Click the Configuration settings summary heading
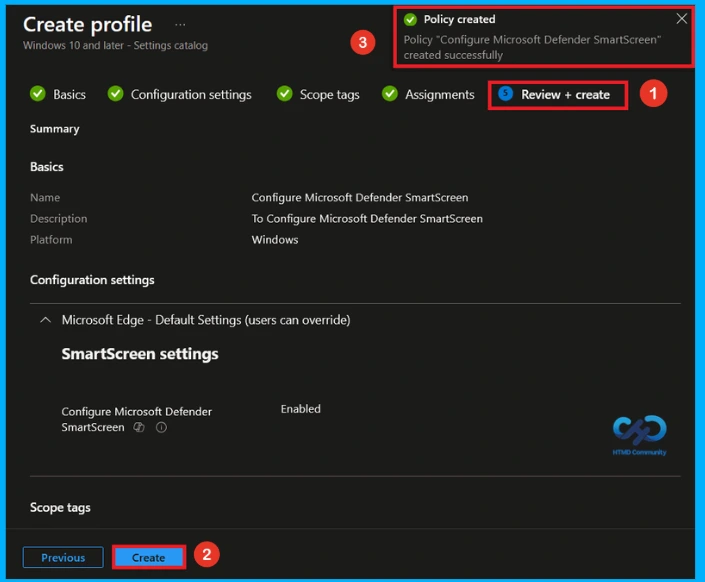The width and height of the screenshot is (705, 582). pyautogui.click(x=92, y=280)
